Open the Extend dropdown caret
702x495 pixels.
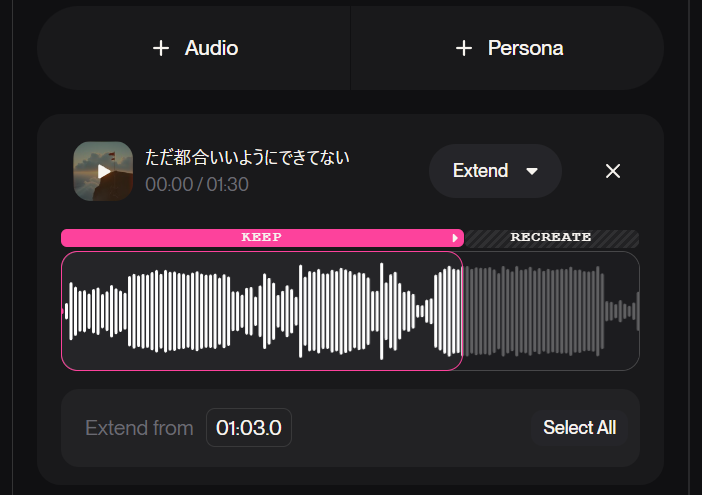click(532, 171)
